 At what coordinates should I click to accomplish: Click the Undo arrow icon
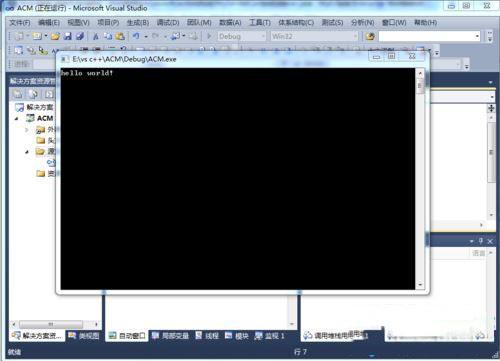click(x=136, y=36)
